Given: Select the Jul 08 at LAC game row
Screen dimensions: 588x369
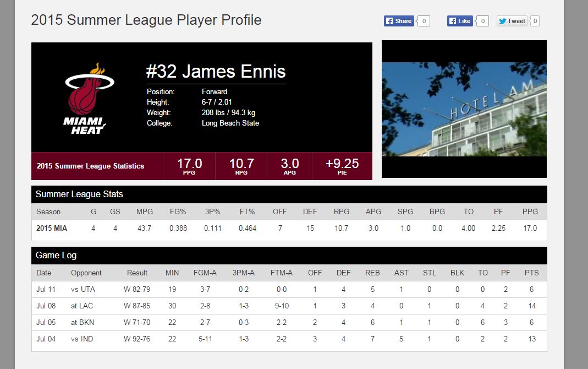Looking at the screenshot, I should [289, 306].
